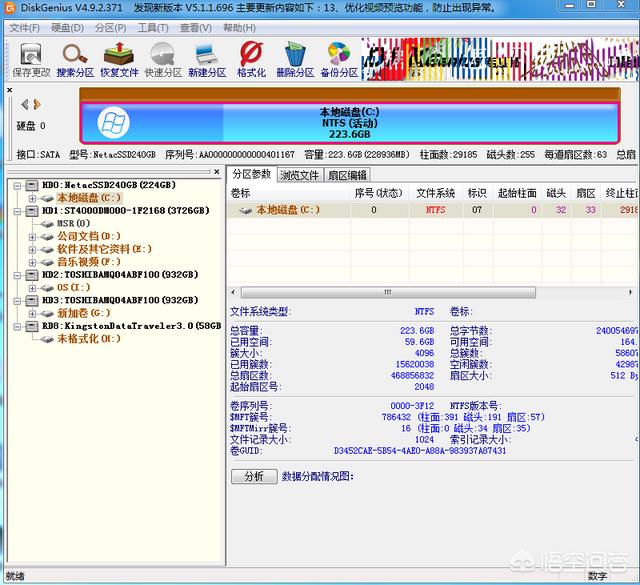Click drive icon in partition table row
Image resolution: width=640 pixels, height=585 pixels.
[245, 210]
